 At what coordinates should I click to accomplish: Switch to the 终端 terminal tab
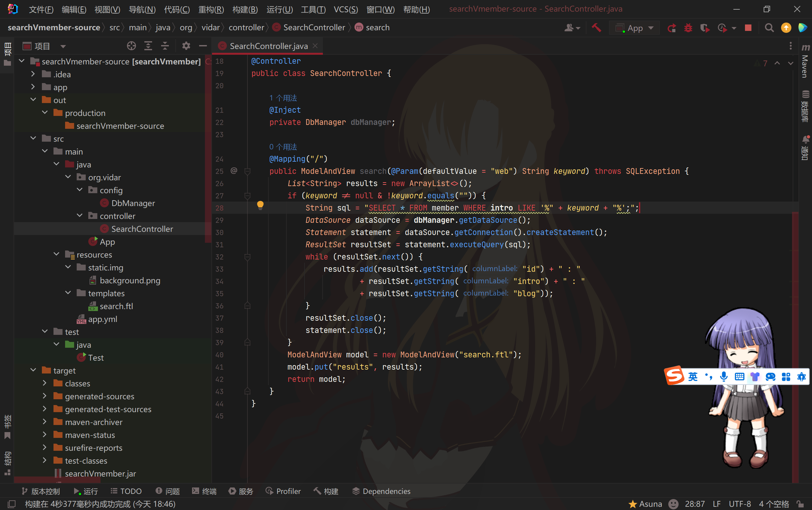[204, 491]
